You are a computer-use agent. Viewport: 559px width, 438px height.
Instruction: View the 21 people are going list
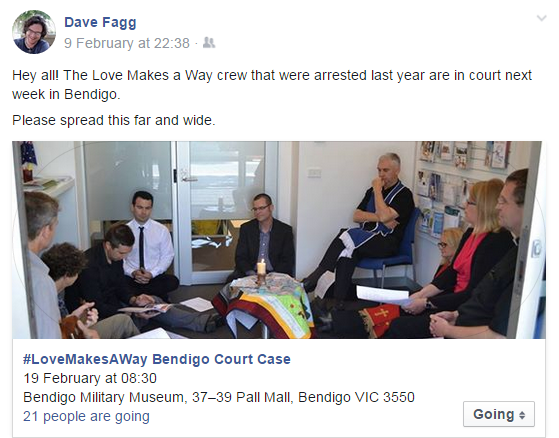pyautogui.click(x=86, y=416)
